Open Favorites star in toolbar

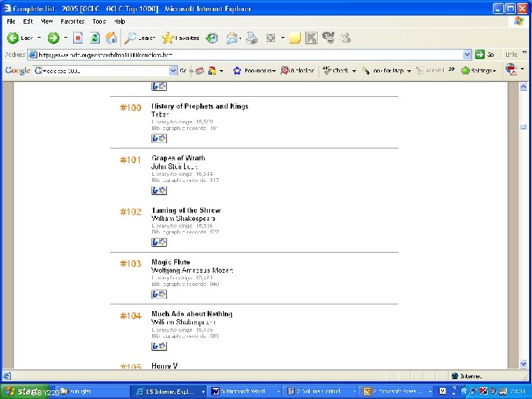tap(168, 38)
